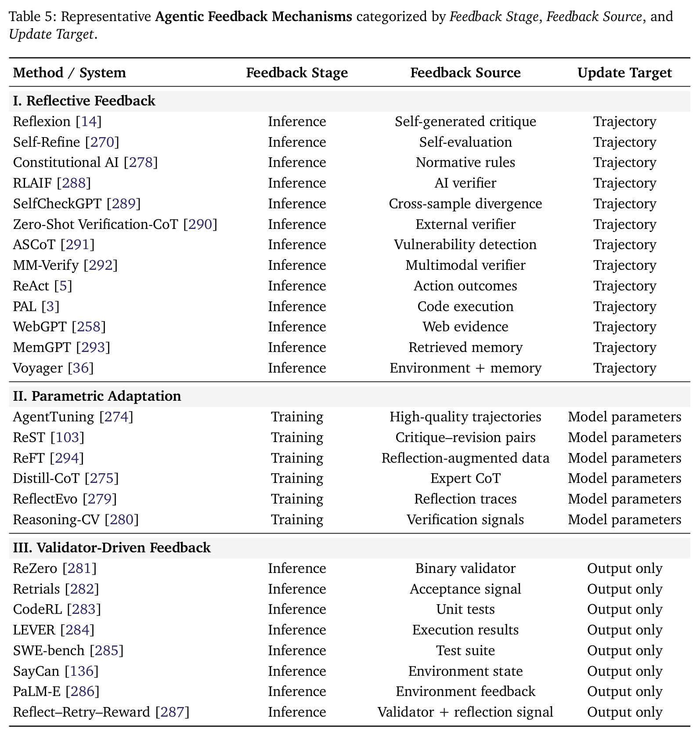Image resolution: width=700 pixels, height=736 pixels.
Task: Click reference 281 next to ReZero
Action: point(79,569)
